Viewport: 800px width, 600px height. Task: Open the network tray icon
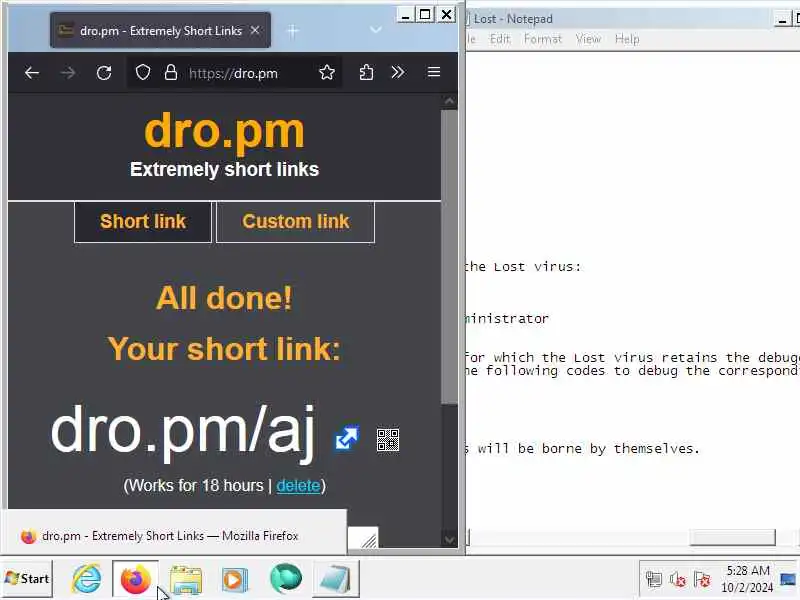(654, 580)
